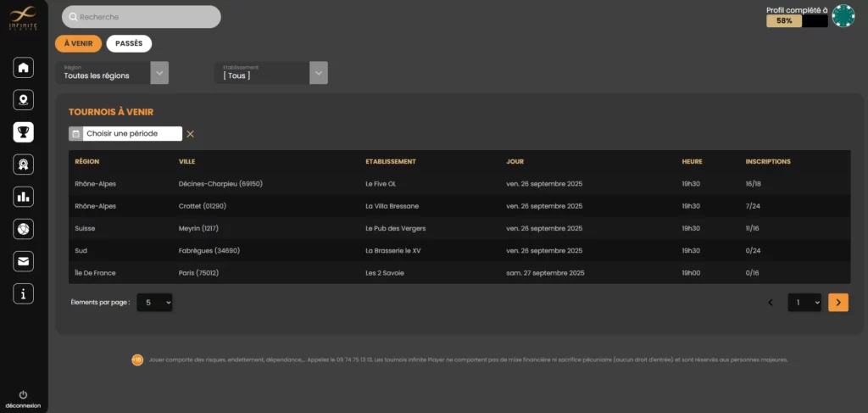Screen dimensions: 868x413
Task: Open the info icon in the sidebar
Action: [x=24, y=293]
